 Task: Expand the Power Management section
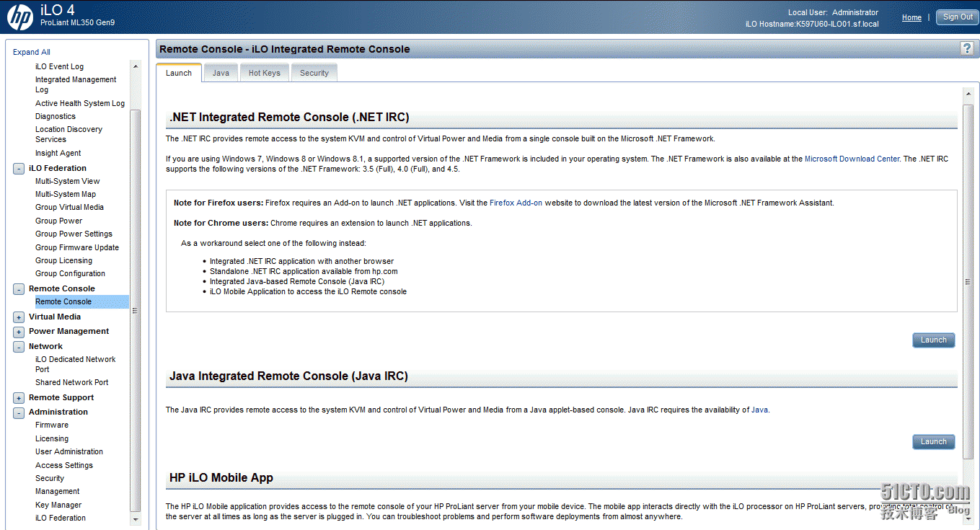coord(19,332)
